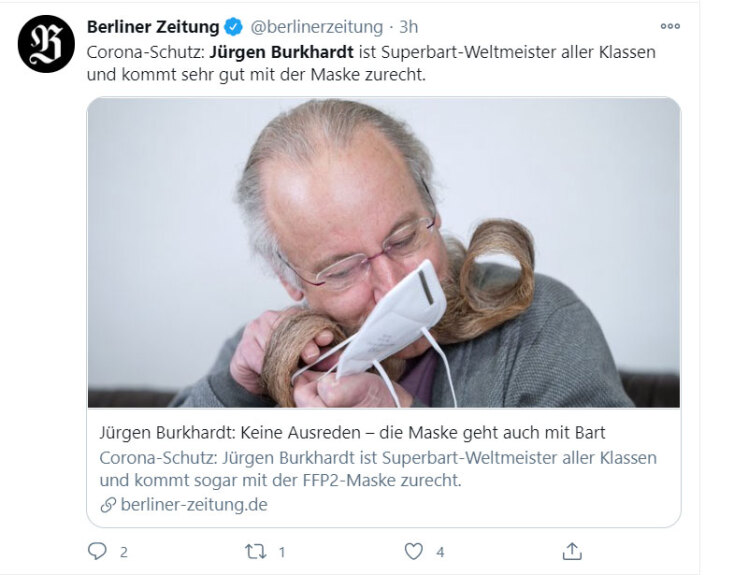Open the Berliner Zeitung profile avatar
The width and height of the screenshot is (734, 575).
tap(46, 44)
